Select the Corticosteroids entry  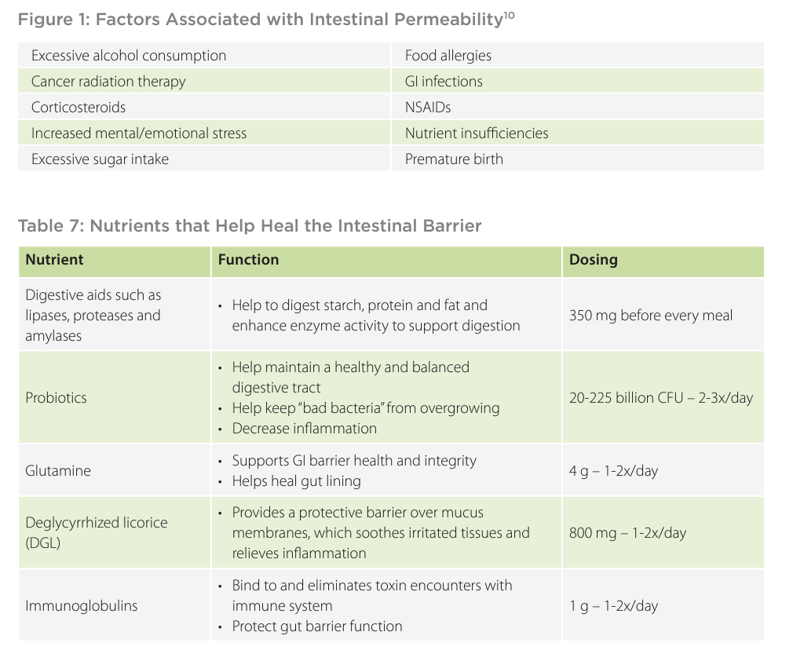tap(79, 108)
